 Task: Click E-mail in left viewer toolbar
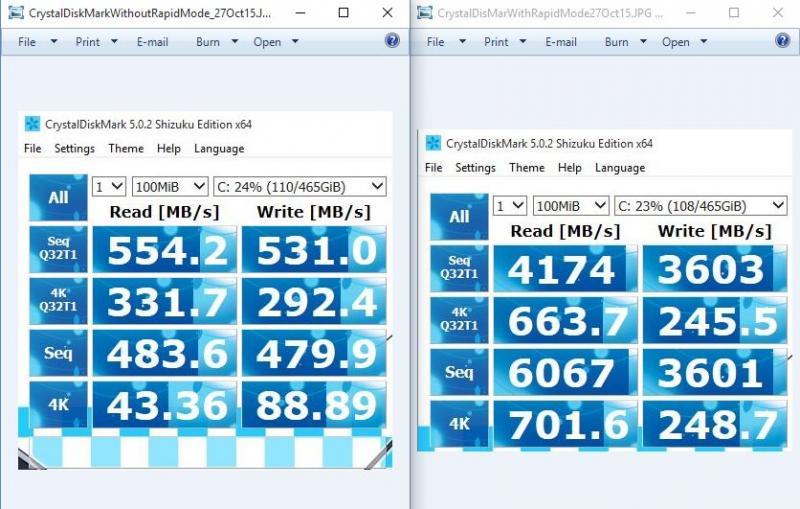click(x=152, y=42)
